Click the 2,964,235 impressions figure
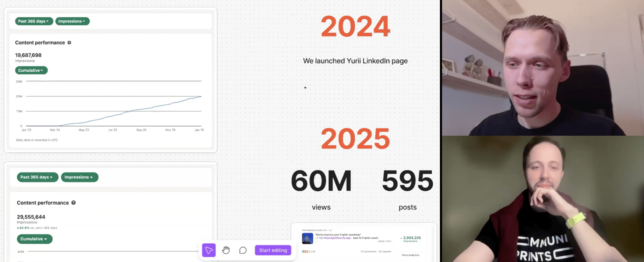The image size is (644, 262). point(412,238)
